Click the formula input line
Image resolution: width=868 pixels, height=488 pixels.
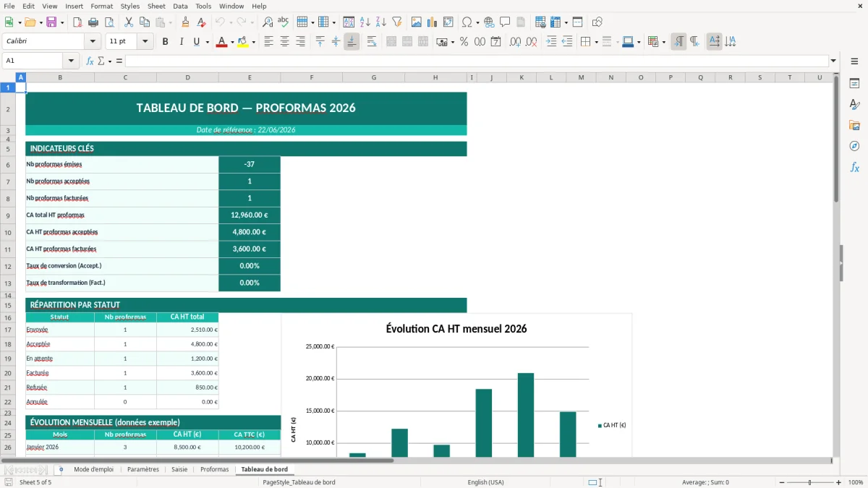476,61
